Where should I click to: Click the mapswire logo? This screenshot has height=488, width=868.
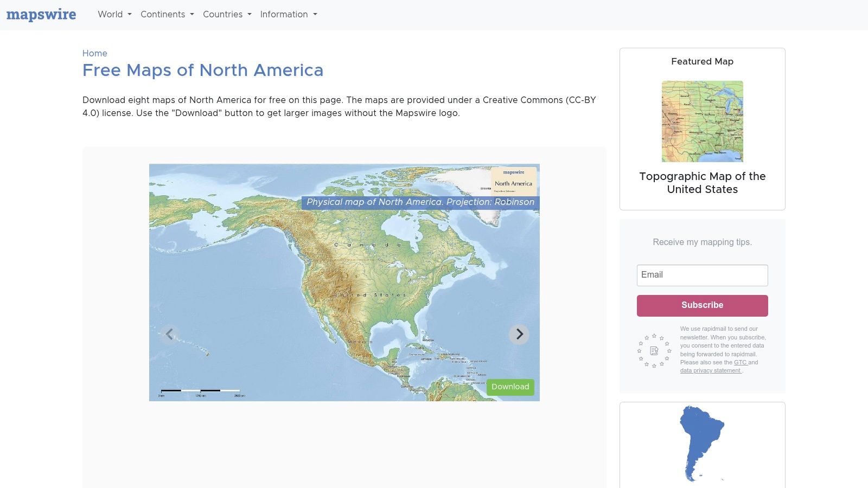tap(41, 15)
